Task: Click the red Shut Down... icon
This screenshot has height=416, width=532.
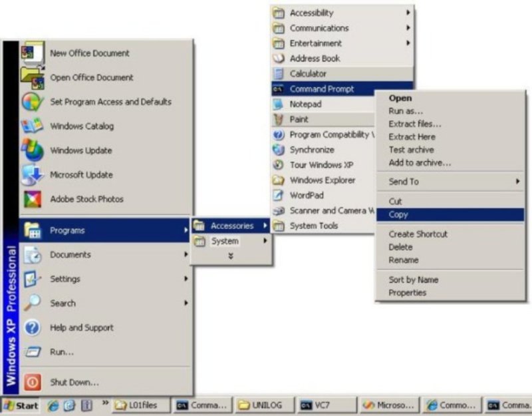Action: point(32,382)
